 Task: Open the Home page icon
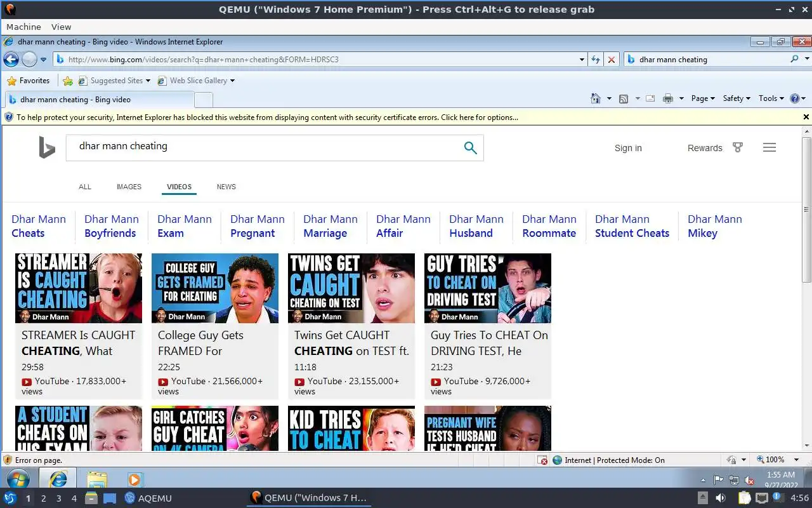click(595, 98)
